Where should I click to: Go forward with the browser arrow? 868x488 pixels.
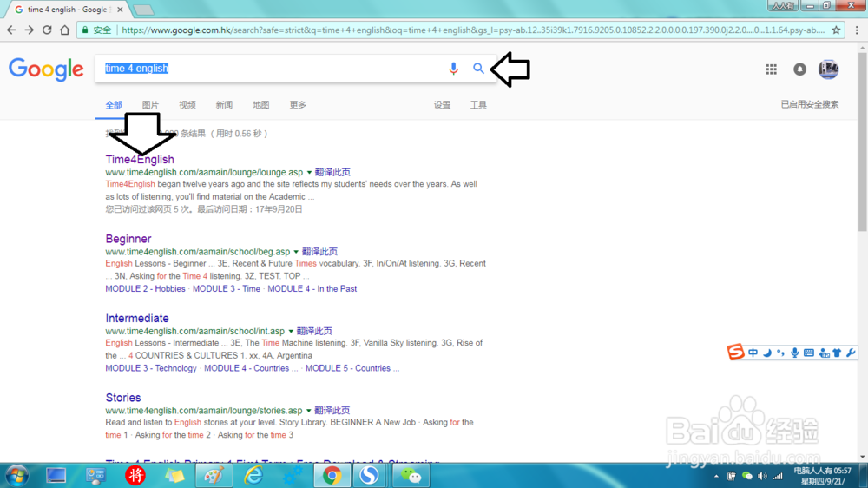point(30,30)
